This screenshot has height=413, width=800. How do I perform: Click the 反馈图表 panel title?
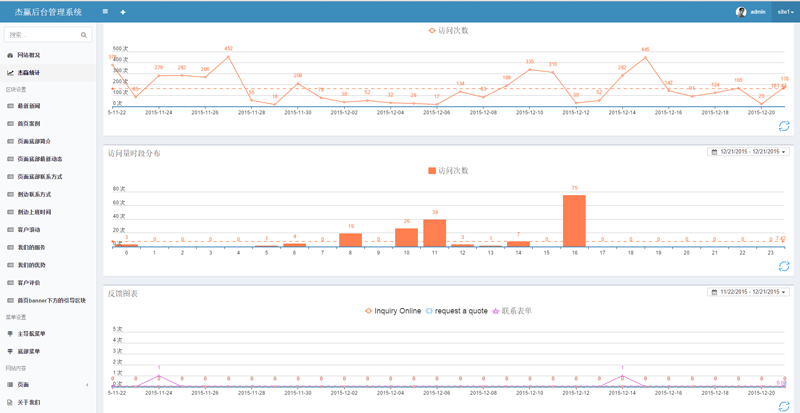[122, 294]
